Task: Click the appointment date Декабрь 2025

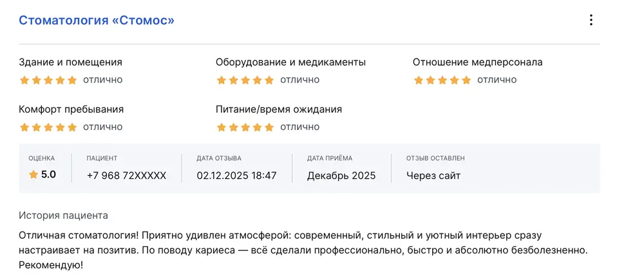Action: (341, 176)
